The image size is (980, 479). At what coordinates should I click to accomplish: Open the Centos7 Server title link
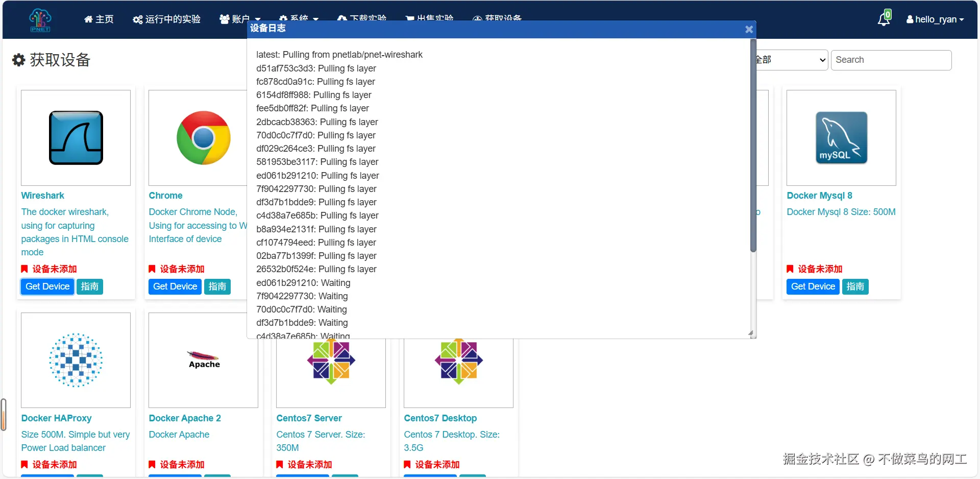pos(309,418)
